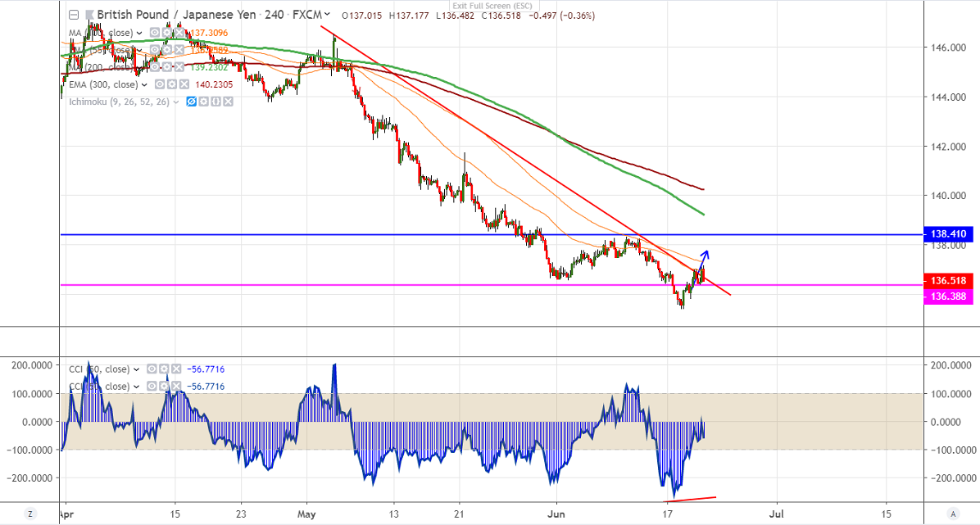Click the symbol flag icon beside British Pound
980x525 pixels.
coord(89,15)
